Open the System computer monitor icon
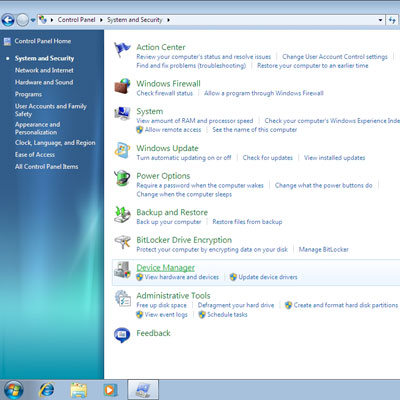Viewport: 400px width, 400px height. pos(122,113)
